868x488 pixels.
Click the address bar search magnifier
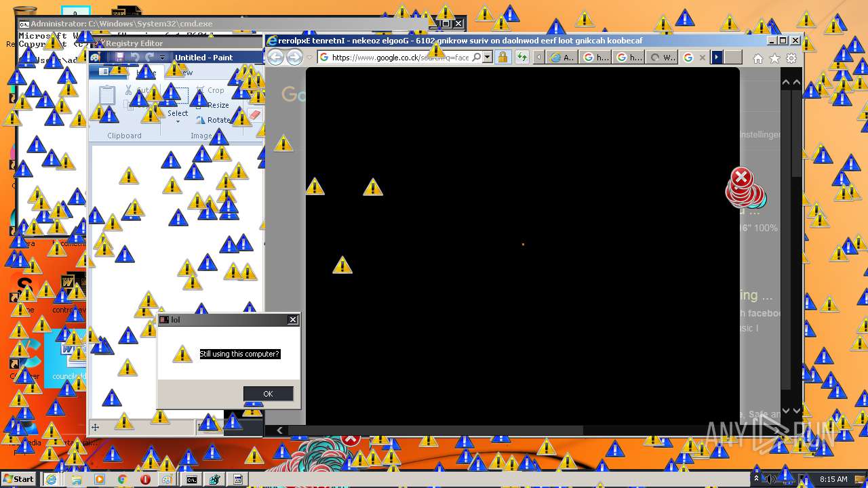pyautogui.click(x=477, y=58)
